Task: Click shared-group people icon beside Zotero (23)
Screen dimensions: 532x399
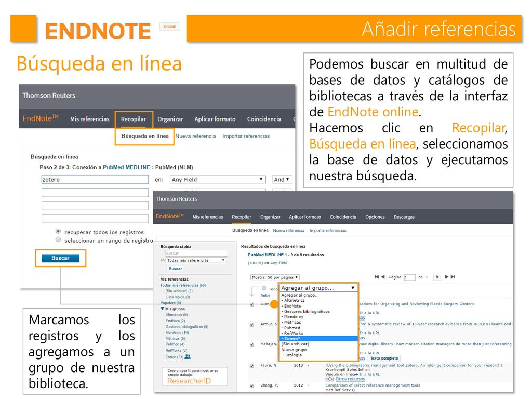Action: click(188, 356)
